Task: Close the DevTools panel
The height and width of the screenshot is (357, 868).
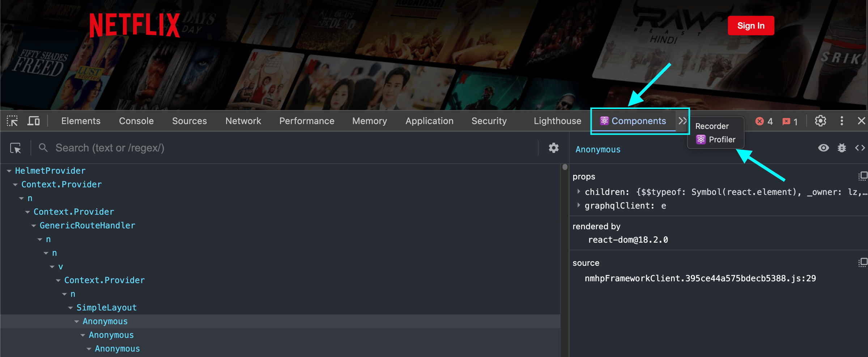Action: pyautogui.click(x=861, y=121)
